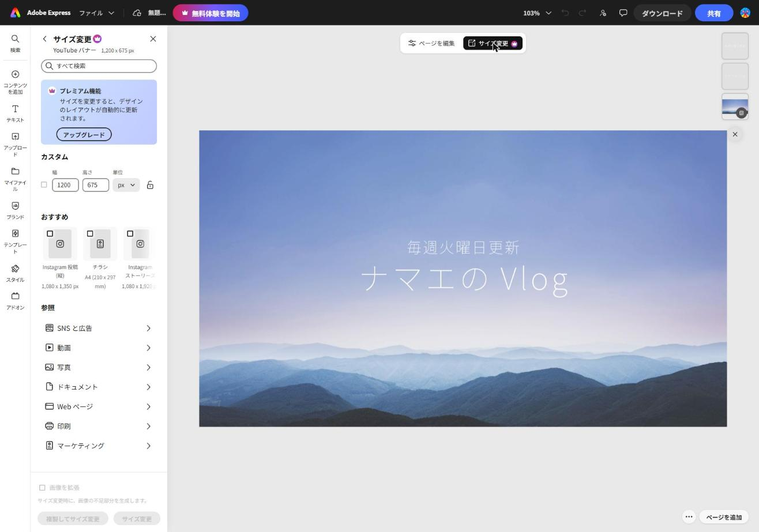Open the Upload panel
Viewport: 759px width, 532px height.
pyautogui.click(x=15, y=144)
